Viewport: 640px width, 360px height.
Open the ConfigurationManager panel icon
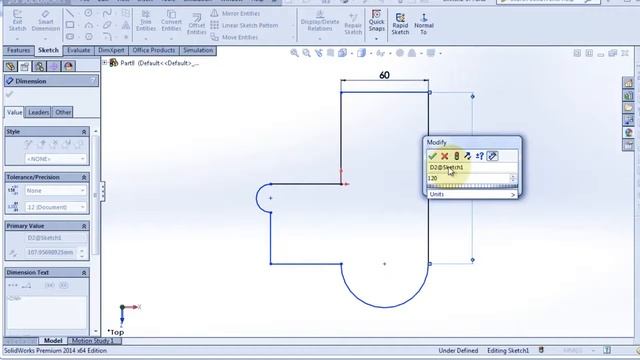pyautogui.click(x=39, y=66)
